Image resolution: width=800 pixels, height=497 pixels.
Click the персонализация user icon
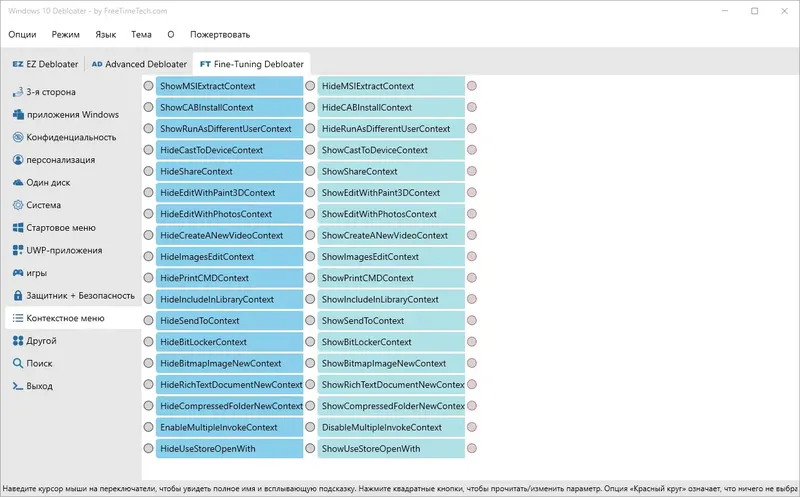tap(18, 160)
